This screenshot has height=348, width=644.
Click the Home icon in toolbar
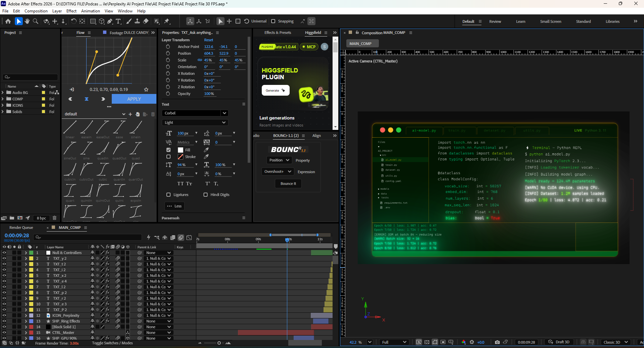[x=8, y=21]
